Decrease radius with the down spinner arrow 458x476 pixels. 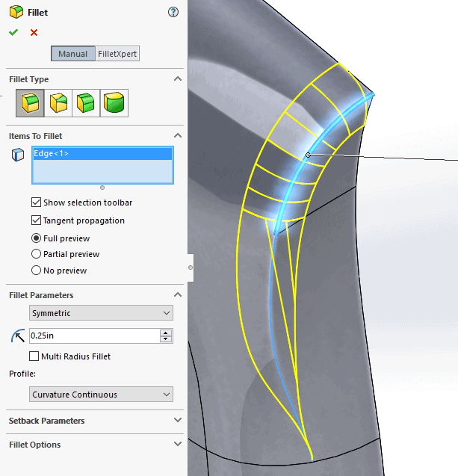click(166, 339)
